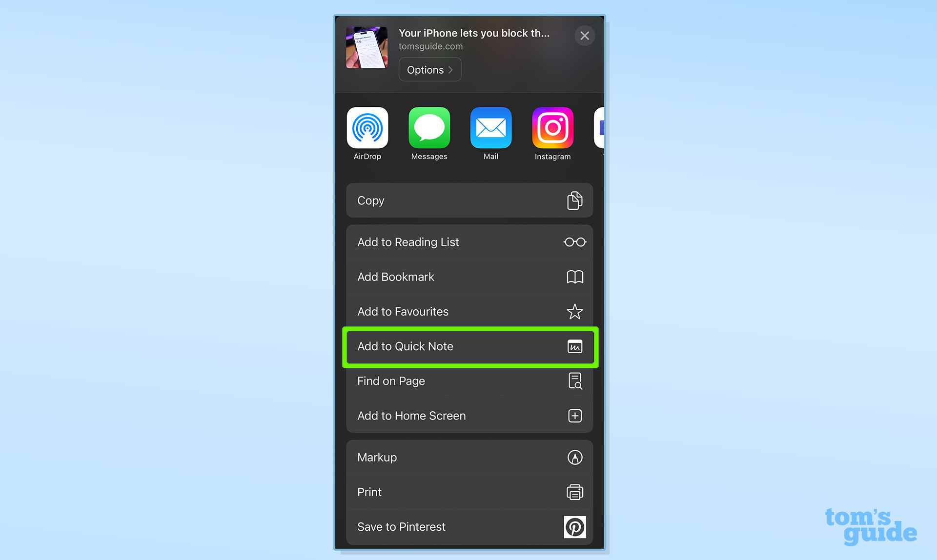Click Add to Quick Note highlighted option
The image size is (937, 560).
[469, 346]
